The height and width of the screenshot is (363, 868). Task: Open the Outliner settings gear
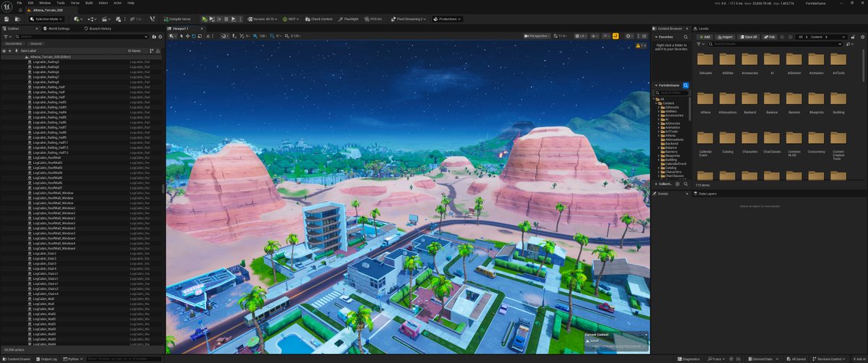[158, 36]
